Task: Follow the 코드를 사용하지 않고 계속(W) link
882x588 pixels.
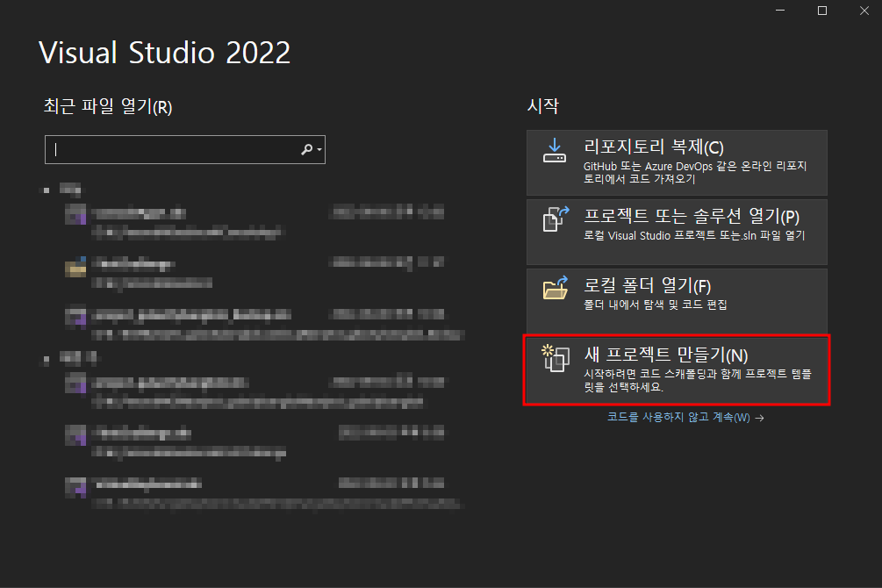Action: point(685,418)
